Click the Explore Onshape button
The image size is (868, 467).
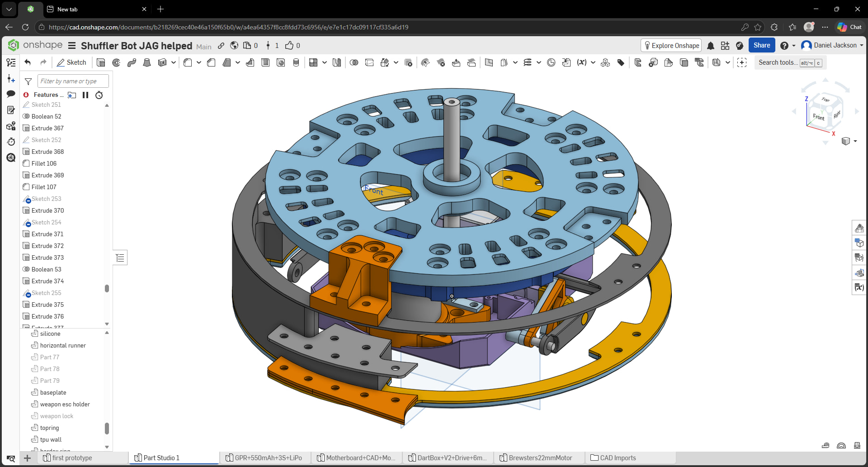pos(671,45)
